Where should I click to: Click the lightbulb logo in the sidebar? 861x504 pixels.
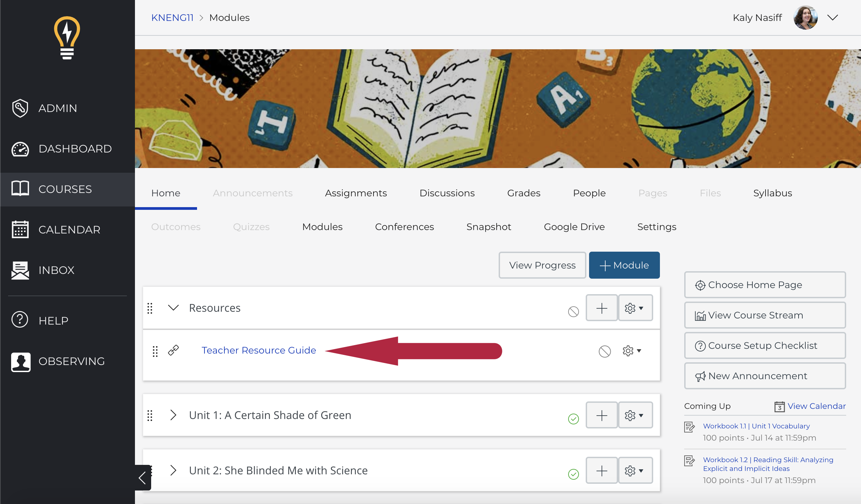67,38
